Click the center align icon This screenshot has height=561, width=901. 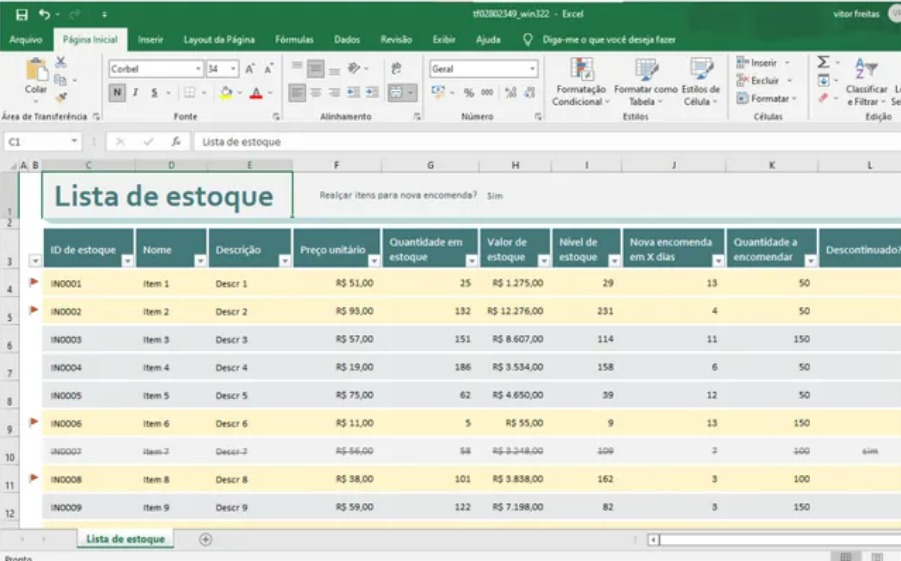316,92
